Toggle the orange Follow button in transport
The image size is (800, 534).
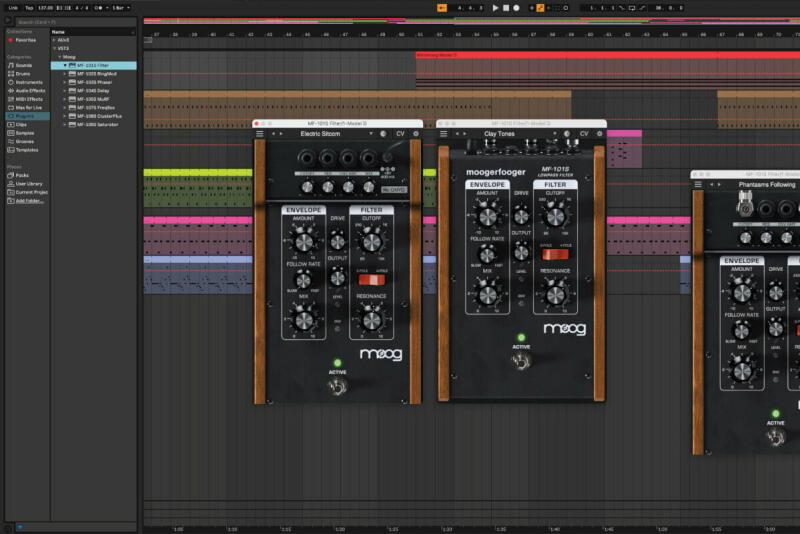pyautogui.click(x=442, y=8)
